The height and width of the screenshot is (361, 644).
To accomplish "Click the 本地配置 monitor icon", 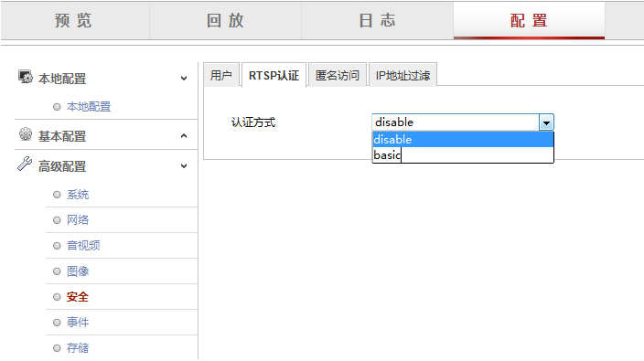I will pyautogui.click(x=25, y=77).
